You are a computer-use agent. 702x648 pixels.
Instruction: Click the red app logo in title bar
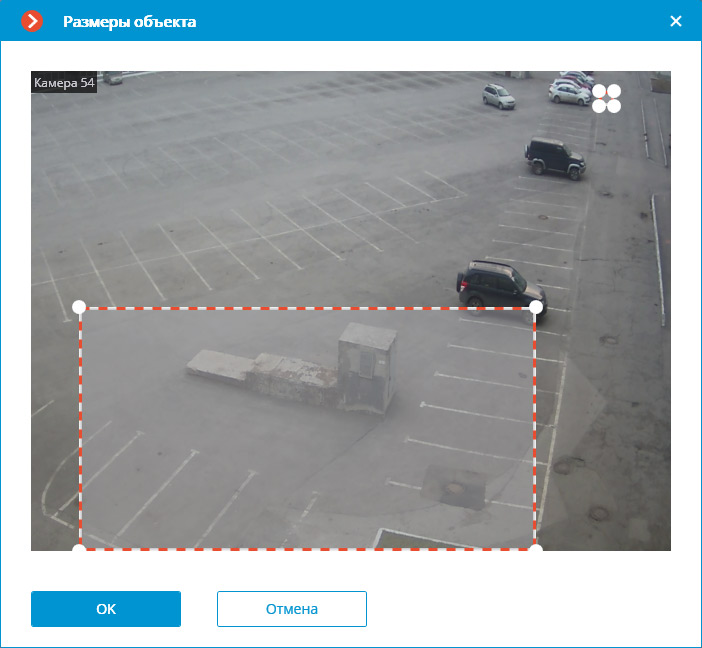coord(32,21)
